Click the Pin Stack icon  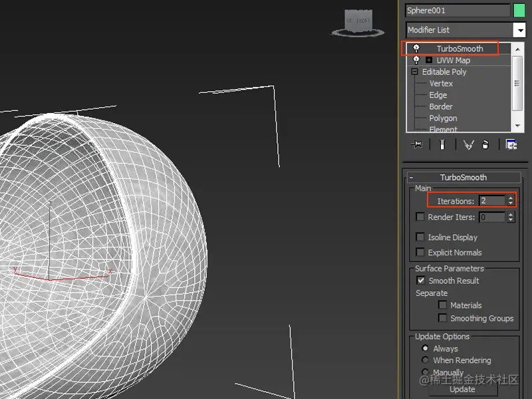(417, 144)
